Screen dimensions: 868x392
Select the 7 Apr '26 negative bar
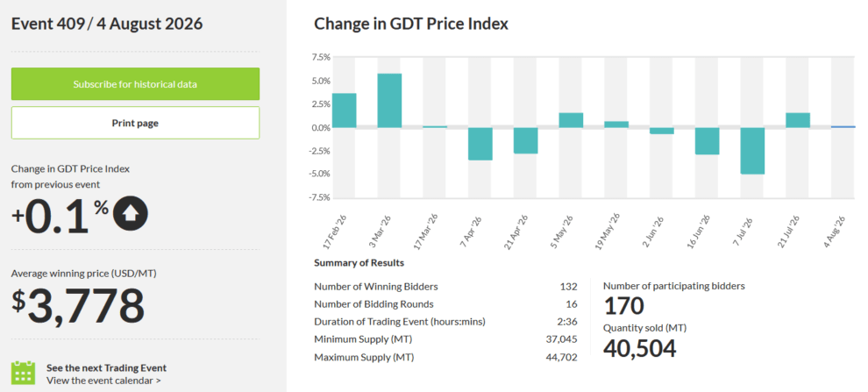coord(480,144)
